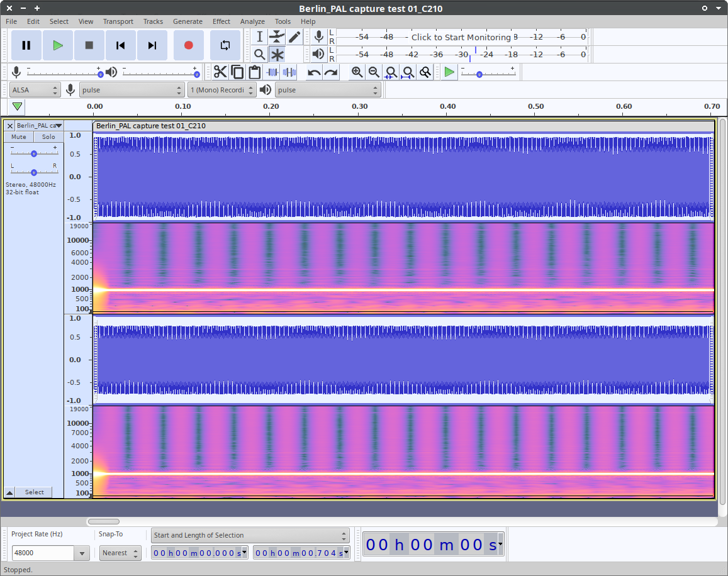Image resolution: width=728 pixels, height=576 pixels.
Task: Click the Record button
Action: tap(188, 45)
